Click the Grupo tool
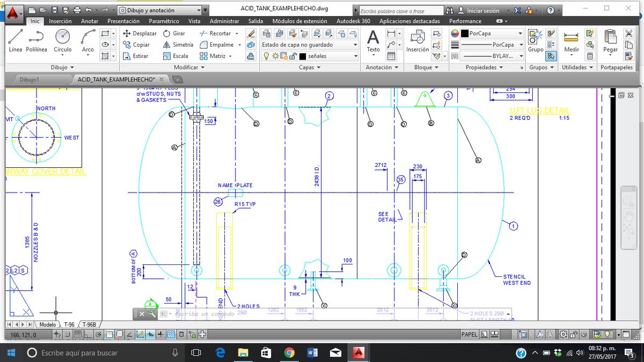644x362 pixels. pyautogui.click(x=536, y=41)
